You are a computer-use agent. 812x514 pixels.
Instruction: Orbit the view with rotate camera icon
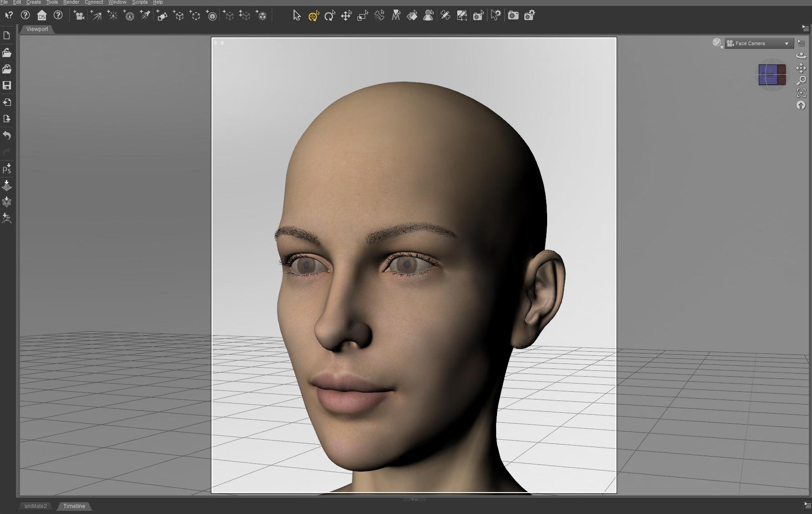pyautogui.click(x=801, y=56)
